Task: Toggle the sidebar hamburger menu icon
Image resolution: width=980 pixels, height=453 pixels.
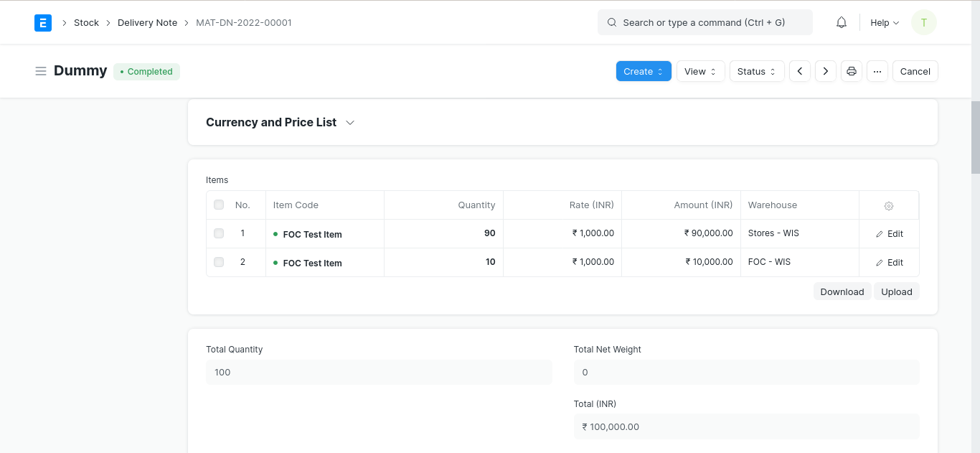Action: 41,71
